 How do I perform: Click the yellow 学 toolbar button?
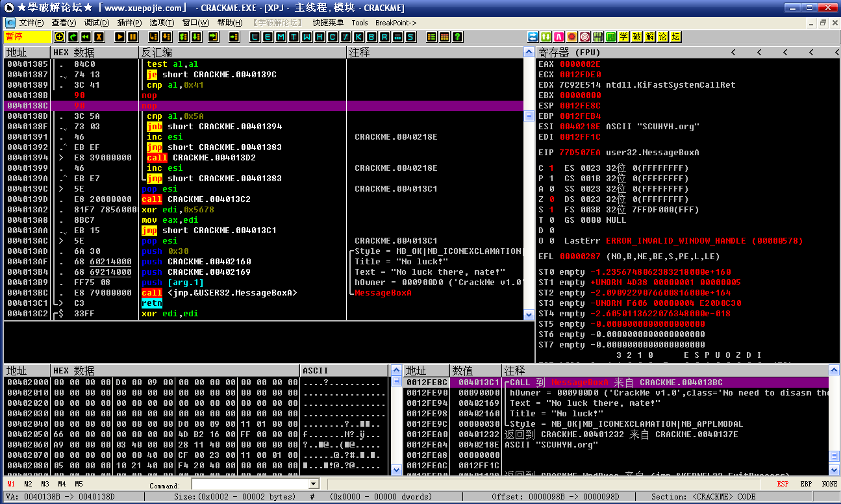click(624, 37)
